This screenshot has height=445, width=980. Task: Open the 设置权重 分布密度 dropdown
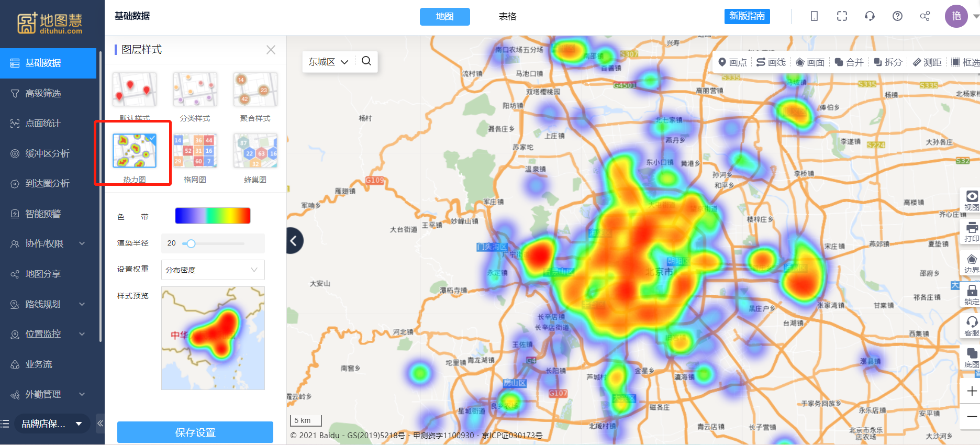[213, 270]
